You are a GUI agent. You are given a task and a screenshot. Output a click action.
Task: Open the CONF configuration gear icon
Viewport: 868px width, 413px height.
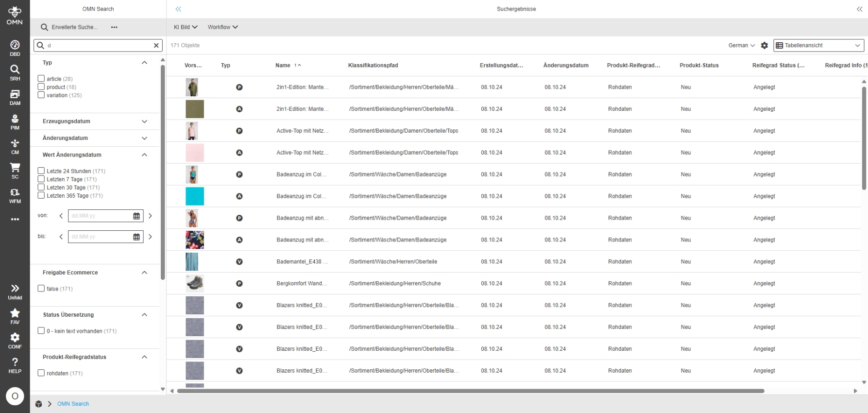click(15, 340)
